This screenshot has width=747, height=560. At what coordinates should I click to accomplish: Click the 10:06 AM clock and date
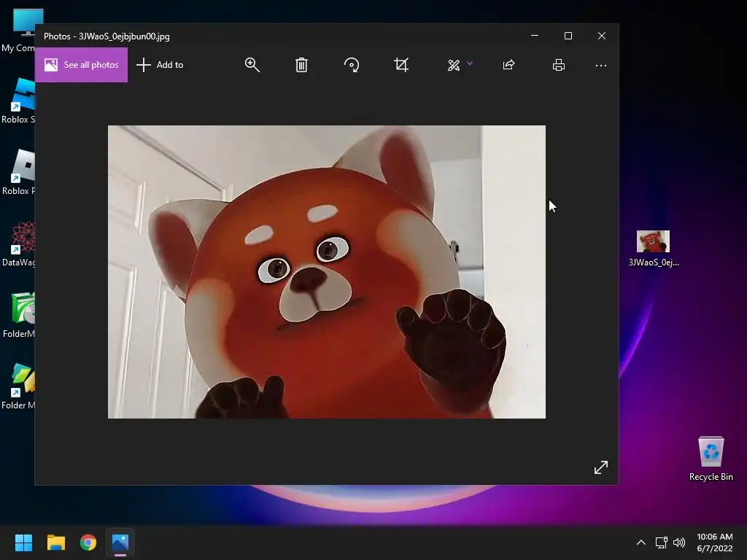(715, 542)
